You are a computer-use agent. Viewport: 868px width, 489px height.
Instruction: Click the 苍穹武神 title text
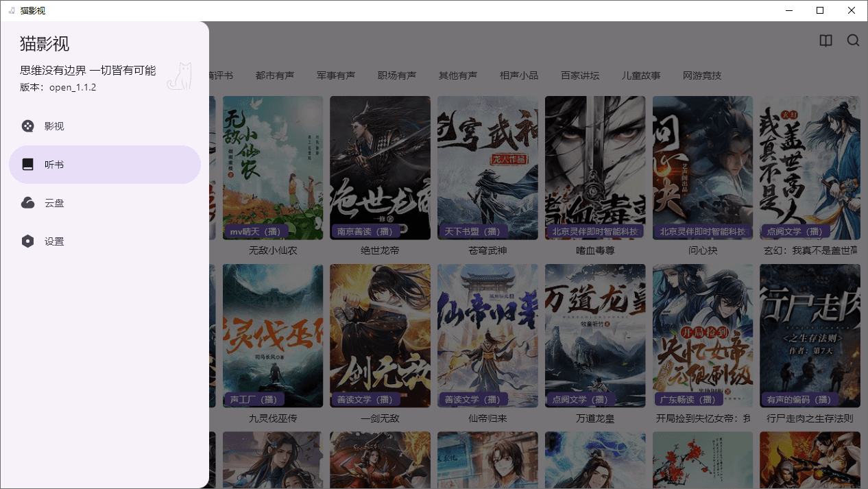[487, 250]
